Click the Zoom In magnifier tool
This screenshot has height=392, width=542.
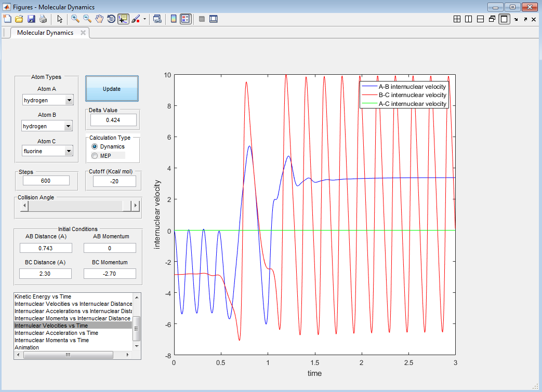pos(75,19)
